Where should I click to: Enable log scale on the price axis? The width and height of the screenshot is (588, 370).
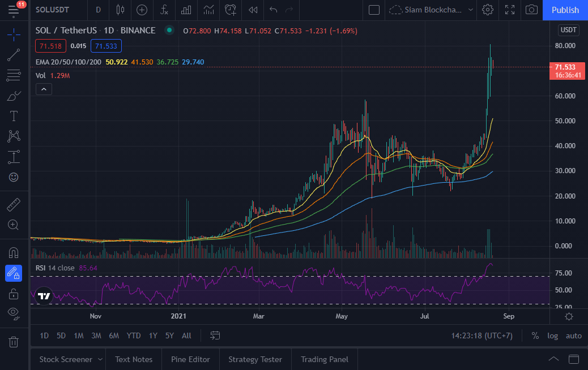[x=552, y=335]
